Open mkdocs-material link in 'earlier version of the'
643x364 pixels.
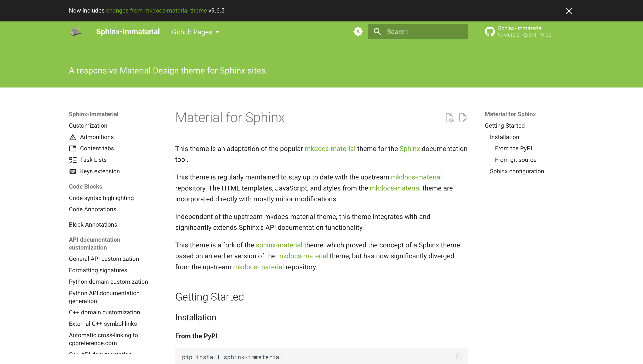[302, 256]
